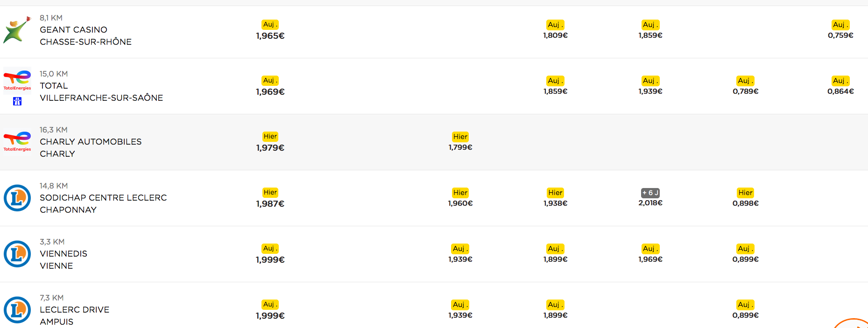Click the TotalEnergies logo for Villefranche-sur-Saône
Screen dimensions: 868x328
[17, 80]
